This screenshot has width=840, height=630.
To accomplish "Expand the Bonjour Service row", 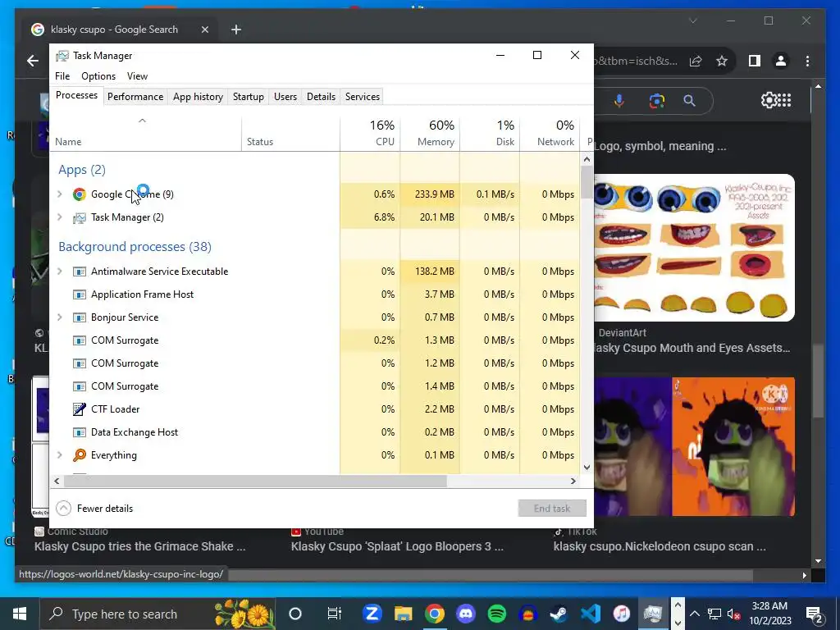I will 59,317.
